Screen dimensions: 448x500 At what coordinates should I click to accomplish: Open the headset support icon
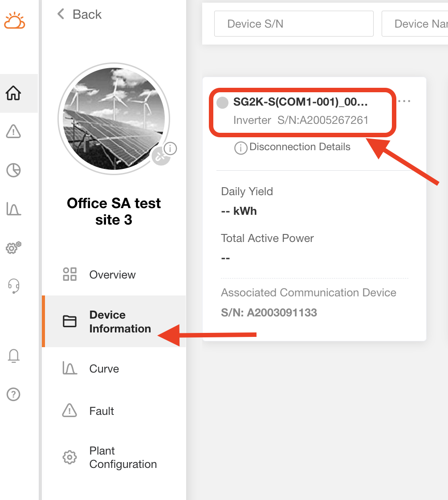(14, 286)
